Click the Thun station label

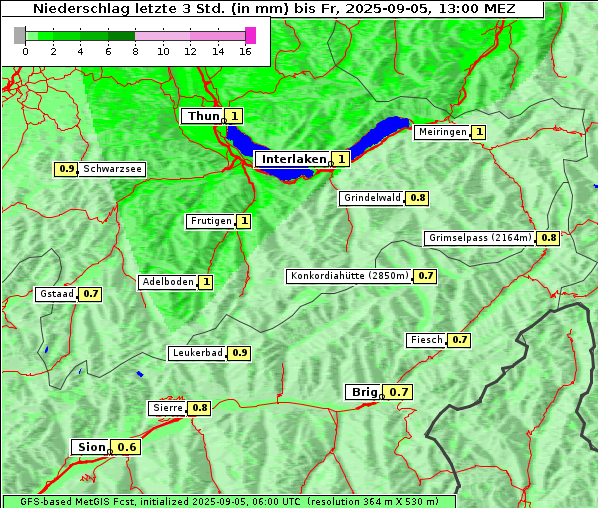(202, 116)
